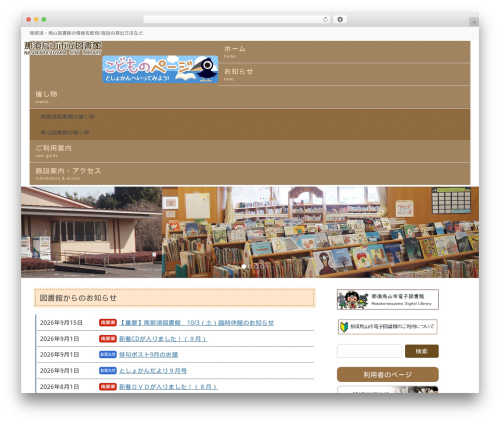Click the red tag beside 新着DVD notice
Screen dimensions: 500x423
click(x=108, y=387)
